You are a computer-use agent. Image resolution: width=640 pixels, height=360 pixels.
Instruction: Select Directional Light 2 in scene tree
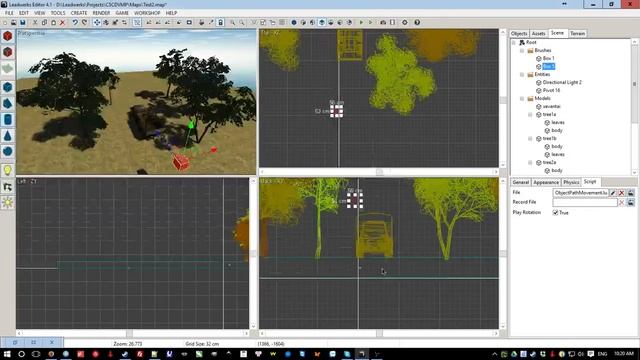click(x=562, y=82)
